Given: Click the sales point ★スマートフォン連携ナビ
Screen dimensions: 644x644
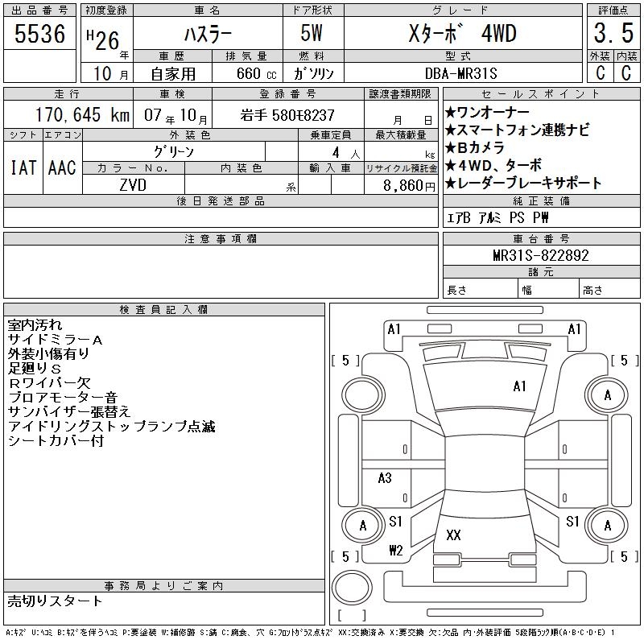Looking at the screenshot, I should [x=518, y=130].
